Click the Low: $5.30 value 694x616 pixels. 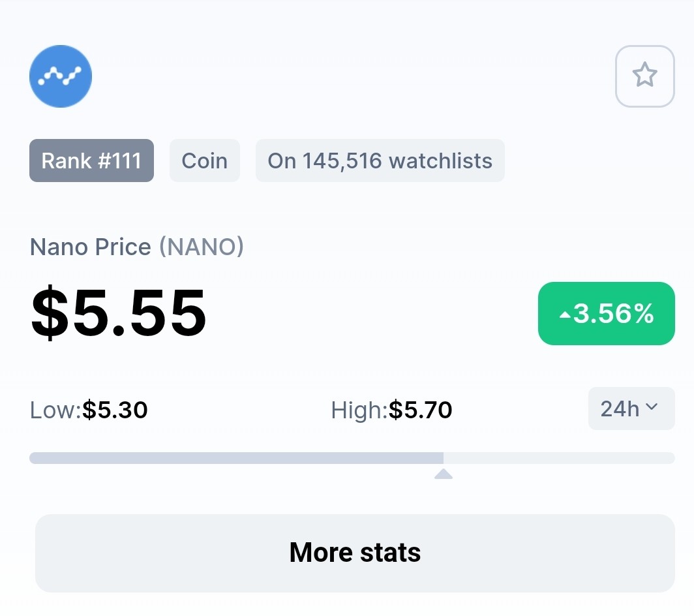pos(115,410)
